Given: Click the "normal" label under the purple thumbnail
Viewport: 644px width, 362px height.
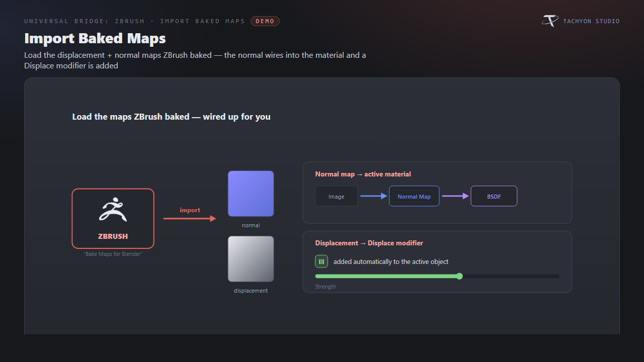Looking at the screenshot, I should click(x=251, y=225).
